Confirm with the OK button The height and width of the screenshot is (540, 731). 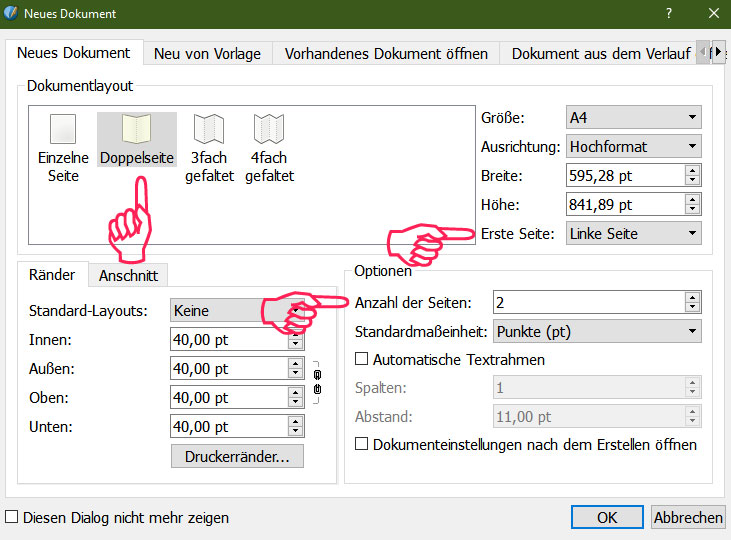click(x=607, y=517)
